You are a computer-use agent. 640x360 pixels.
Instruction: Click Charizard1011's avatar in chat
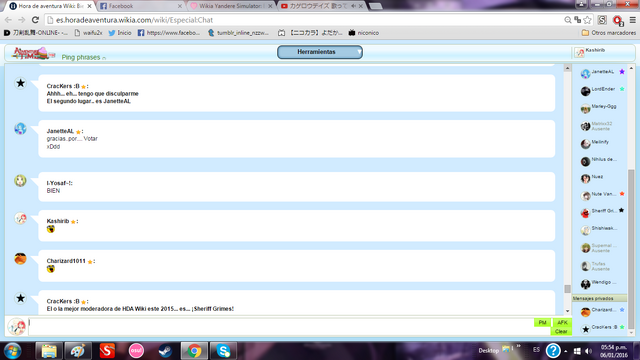pyautogui.click(x=20, y=258)
